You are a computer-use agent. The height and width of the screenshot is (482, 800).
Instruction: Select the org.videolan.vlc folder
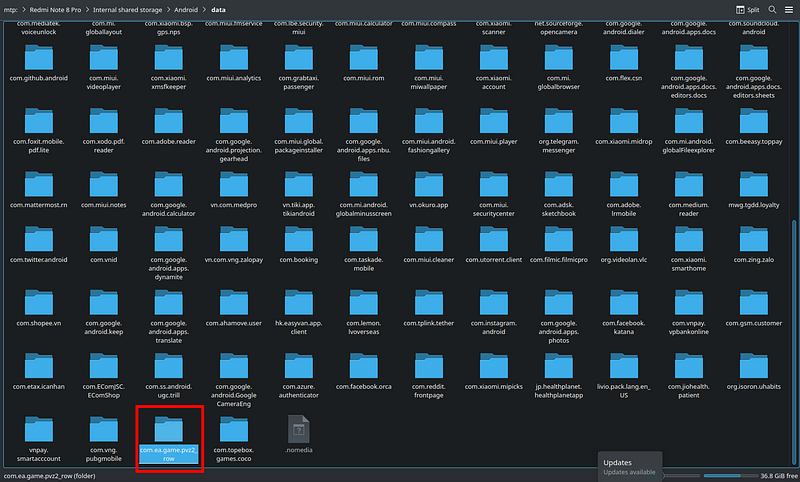coord(623,245)
